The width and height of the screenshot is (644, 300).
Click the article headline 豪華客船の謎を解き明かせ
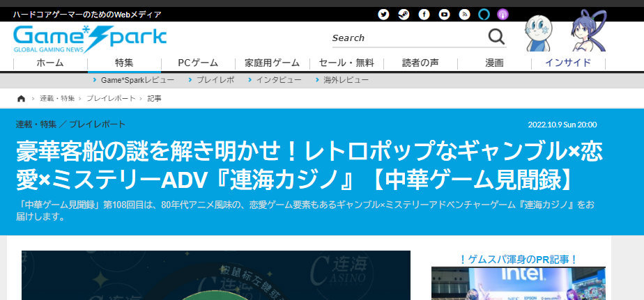click(309, 166)
